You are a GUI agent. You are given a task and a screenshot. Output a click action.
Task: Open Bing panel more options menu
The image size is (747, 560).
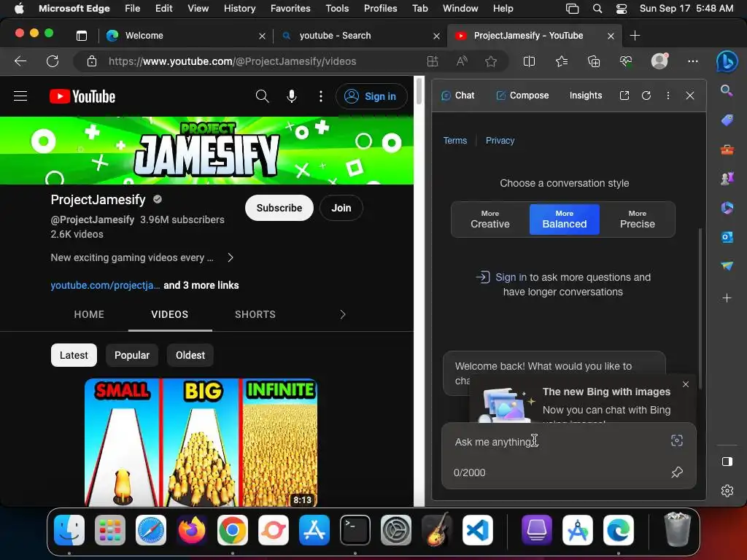click(668, 96)
